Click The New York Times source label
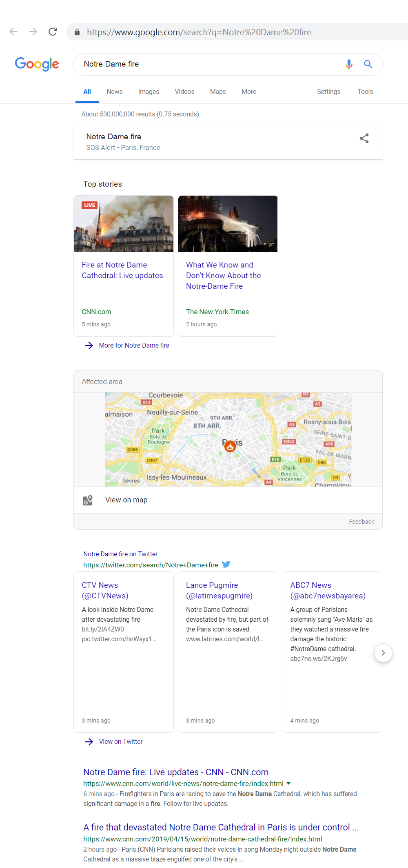This screenshot has width=408, height=868. (217, 312)
